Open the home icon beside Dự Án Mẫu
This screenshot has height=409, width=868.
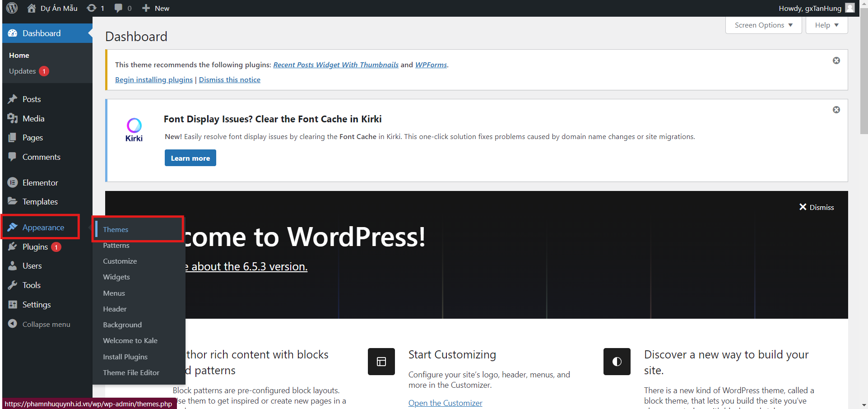click(32, 8)
